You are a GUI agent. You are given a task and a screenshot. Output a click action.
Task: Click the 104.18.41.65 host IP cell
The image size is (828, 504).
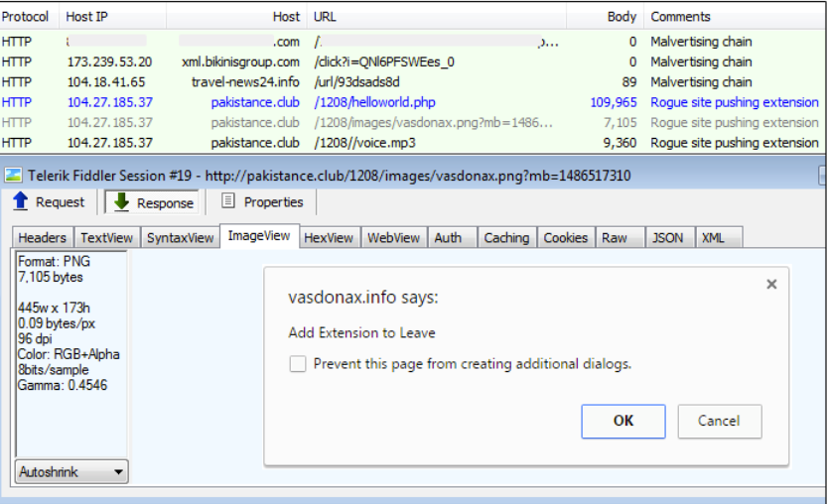105,81
